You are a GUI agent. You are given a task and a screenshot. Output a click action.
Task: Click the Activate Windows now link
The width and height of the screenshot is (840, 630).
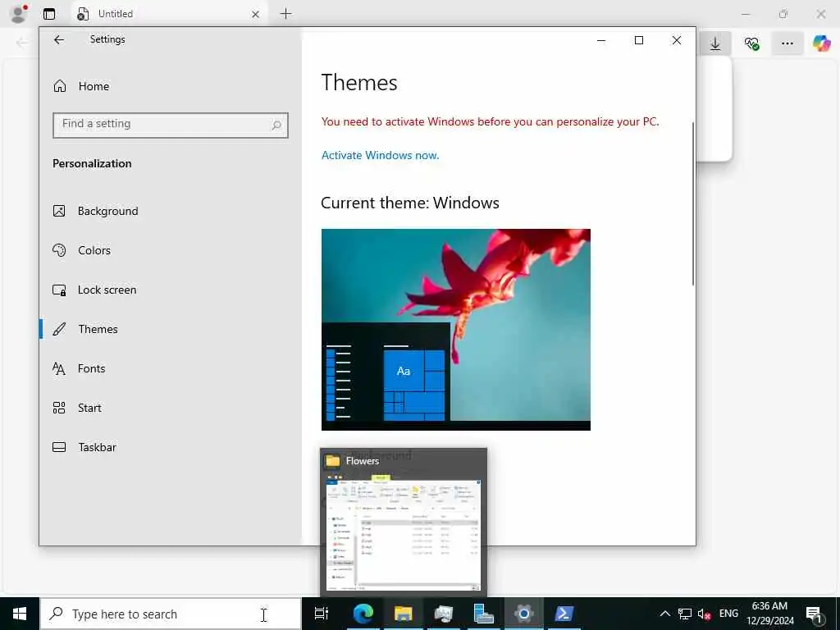click(380, 155)
